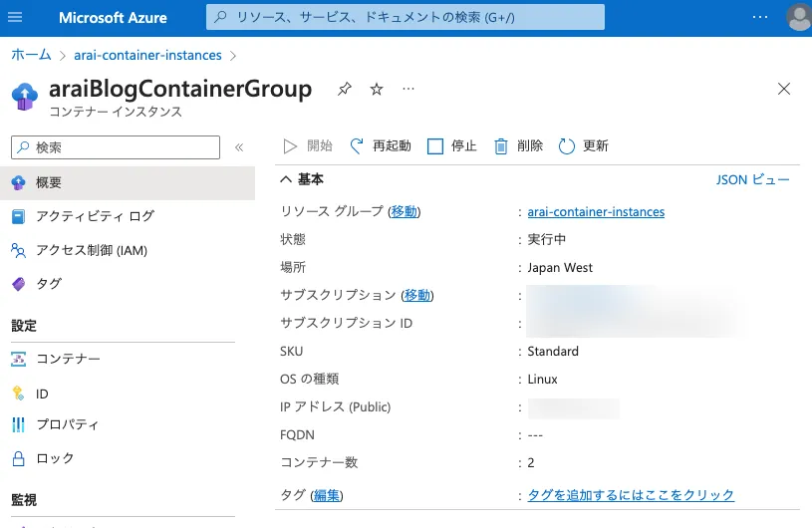This screenshot has width=812, height=528.
Task: Click the properties bars icon
Action: pyautogui.click(x=18, y=425)
